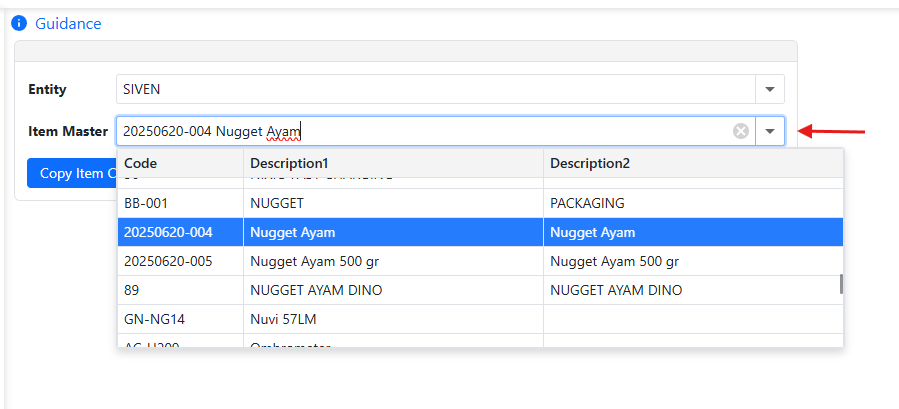Click the Description2 column header
The height and width of the screenshot is (409, 899).
[x=693, y=163]
